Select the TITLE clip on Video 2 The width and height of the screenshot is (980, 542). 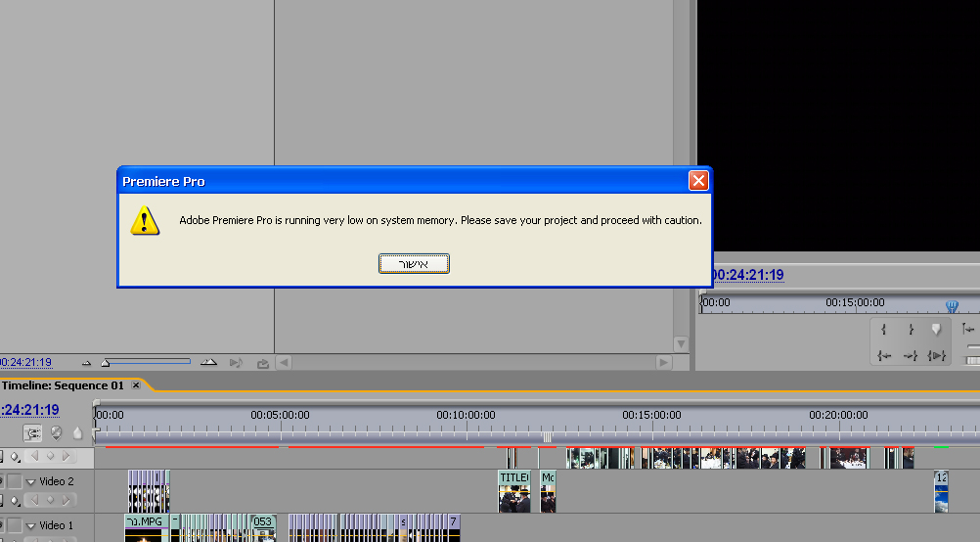click(514, 491)
